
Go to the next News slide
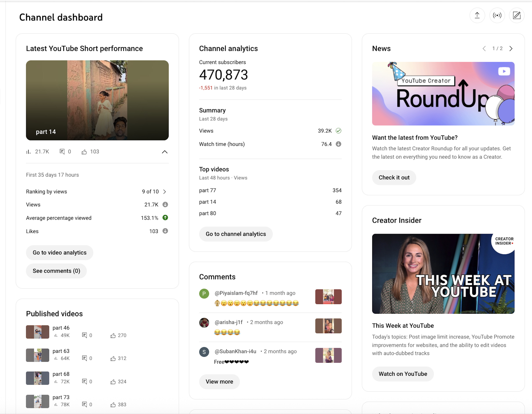511,49
